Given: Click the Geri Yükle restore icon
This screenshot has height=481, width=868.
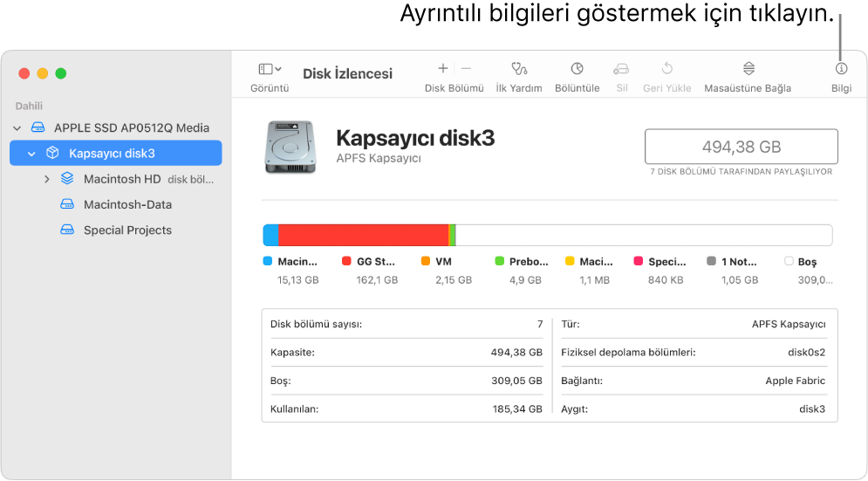Looking at the screenshot, I should tap(667, 68).
